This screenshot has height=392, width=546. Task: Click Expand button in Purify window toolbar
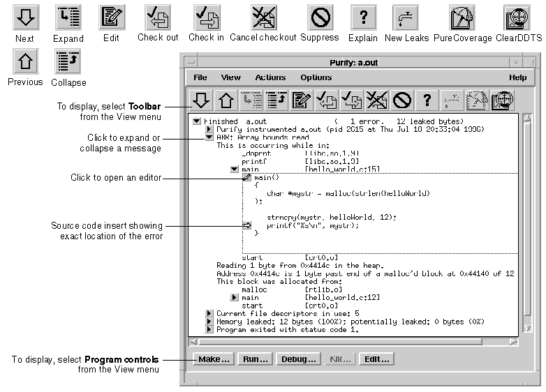pyautogui.click(x=251, y=100)
